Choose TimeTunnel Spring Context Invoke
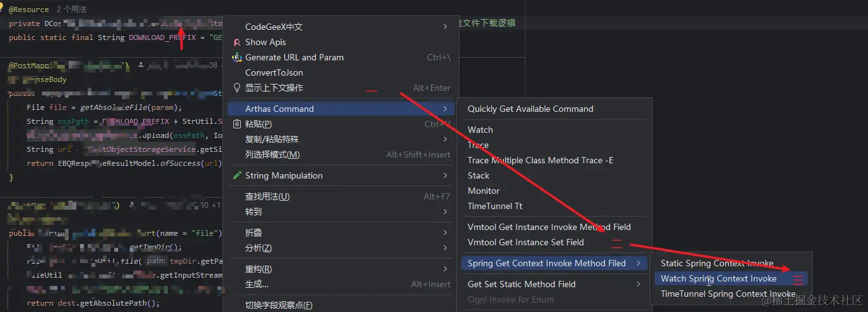This screenshot has width=868, height=312. tap(728, 294)
